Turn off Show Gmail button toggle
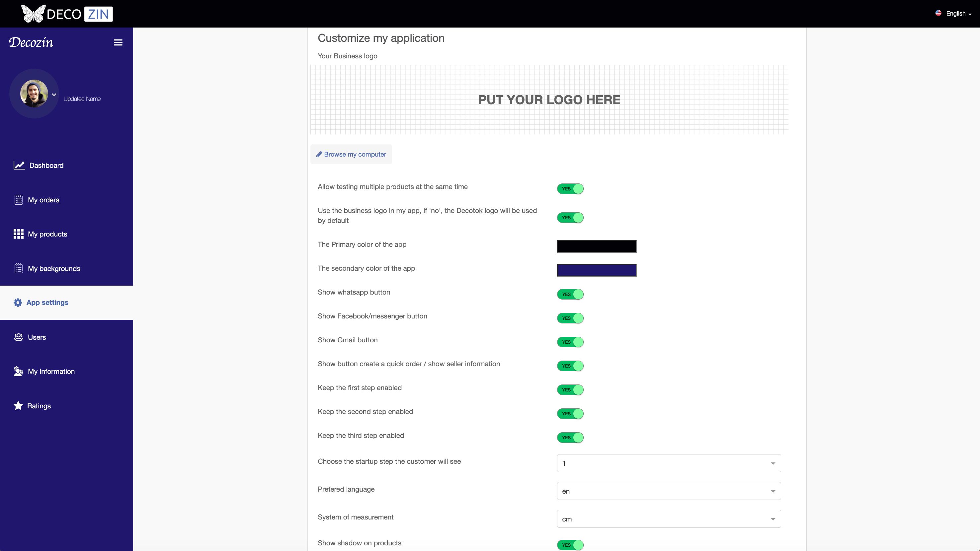The image size is (980, 551). coord(570,342)
